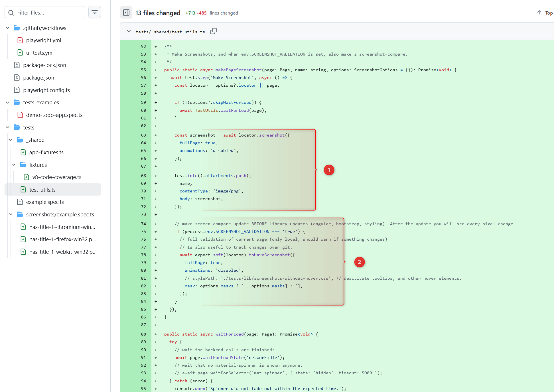This screenshot has width=554, height=392.
Task: Collapse the fixtures folder chevron
Action: [x=14, y=165]
